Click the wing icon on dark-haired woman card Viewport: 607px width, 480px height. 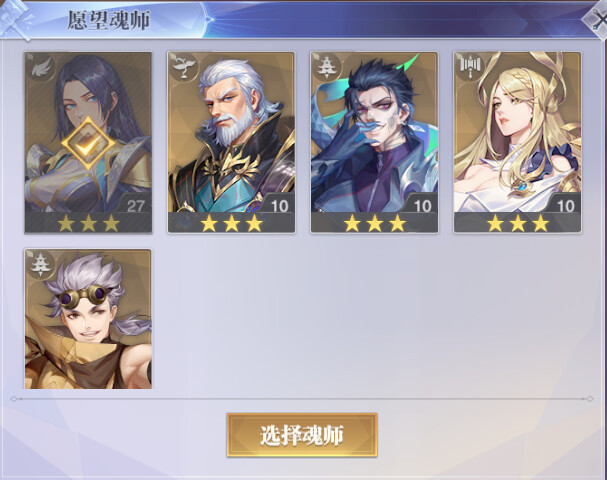(40, 68)
